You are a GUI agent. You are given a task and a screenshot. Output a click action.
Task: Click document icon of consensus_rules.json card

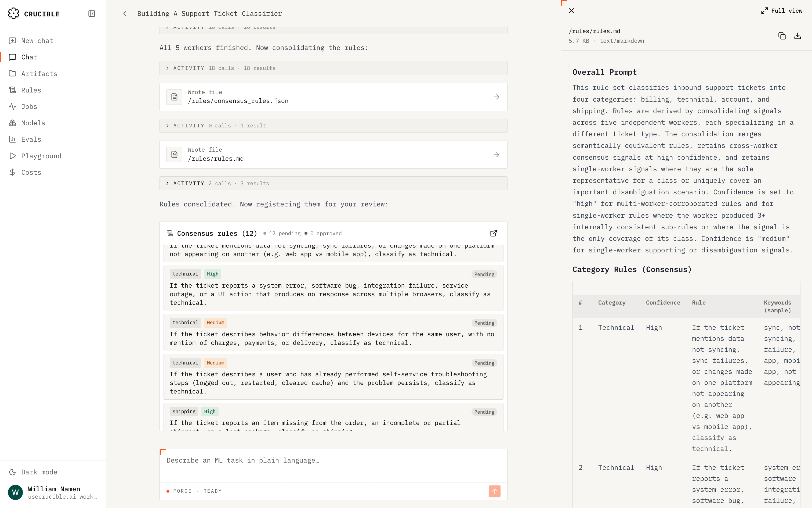coord(174,97)
